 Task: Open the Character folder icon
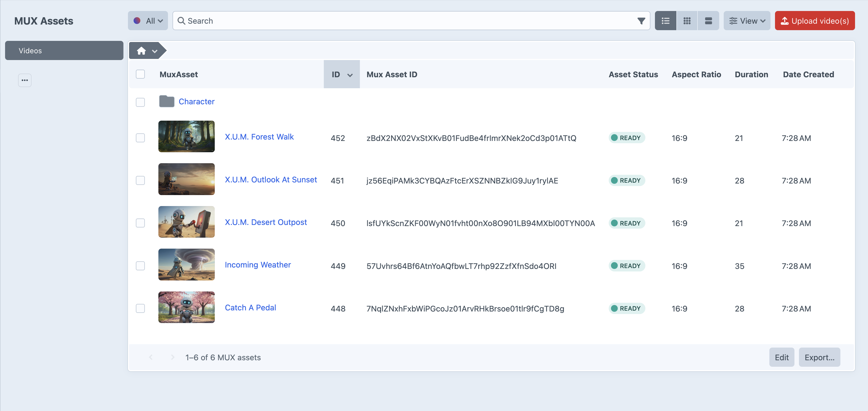tap(167, 101)
